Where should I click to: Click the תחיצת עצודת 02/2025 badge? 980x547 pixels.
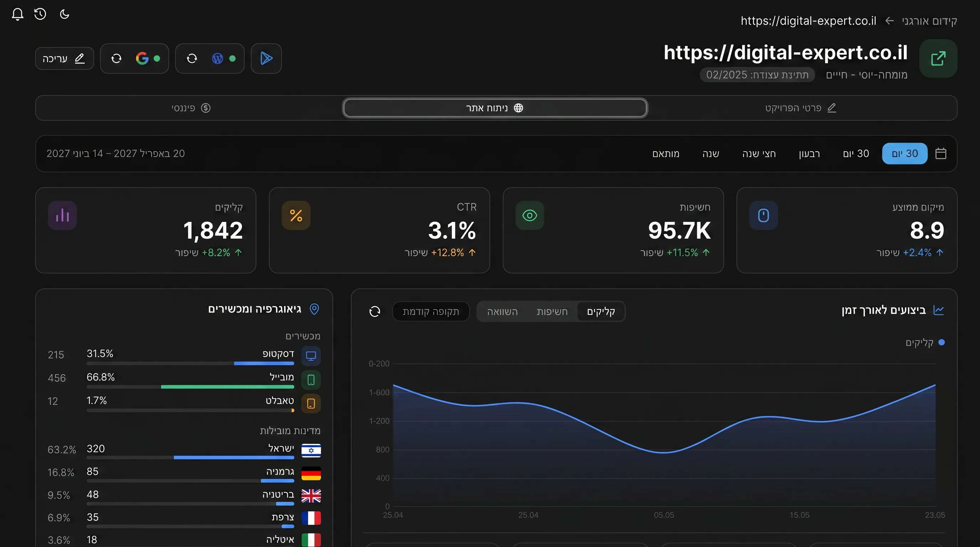point(757,75)
